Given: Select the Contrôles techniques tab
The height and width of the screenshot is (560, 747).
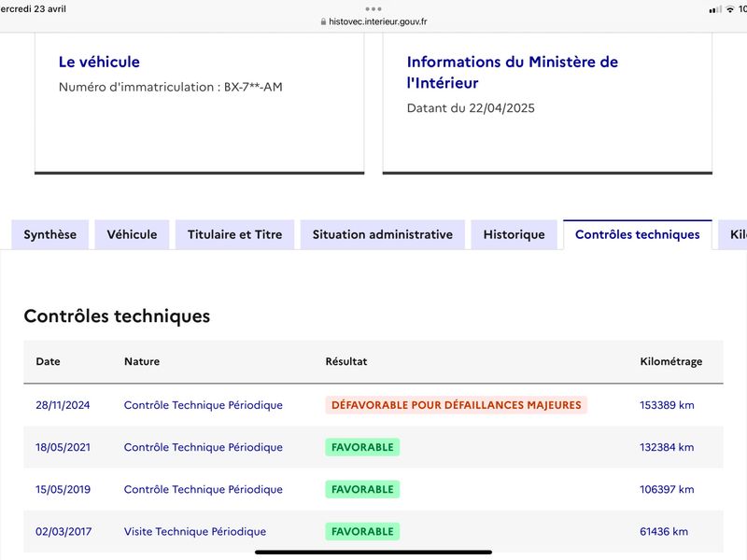Looking at the screenshot, I should click(x=638, y=235).
